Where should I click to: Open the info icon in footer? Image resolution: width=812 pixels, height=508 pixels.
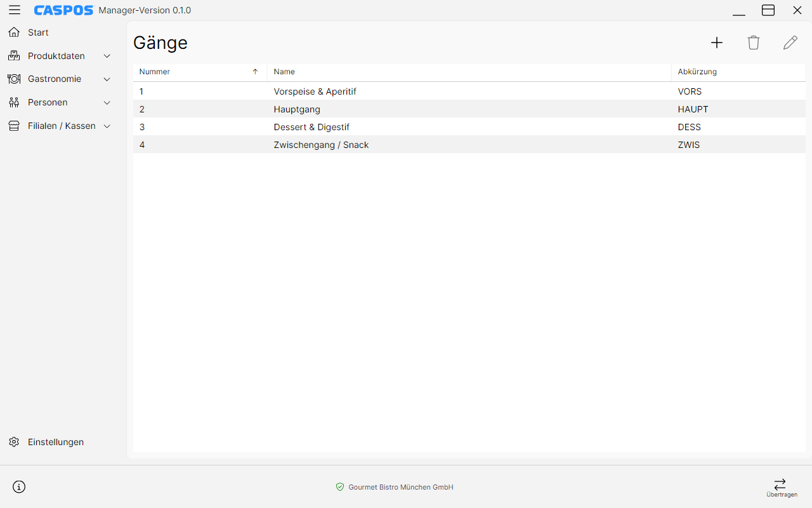tap(19, 487)
